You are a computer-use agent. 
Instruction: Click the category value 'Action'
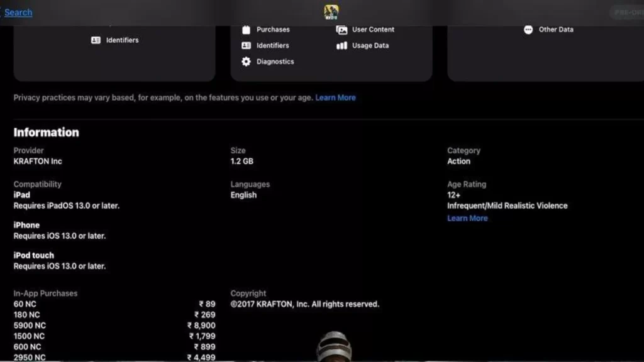point(458,162)
